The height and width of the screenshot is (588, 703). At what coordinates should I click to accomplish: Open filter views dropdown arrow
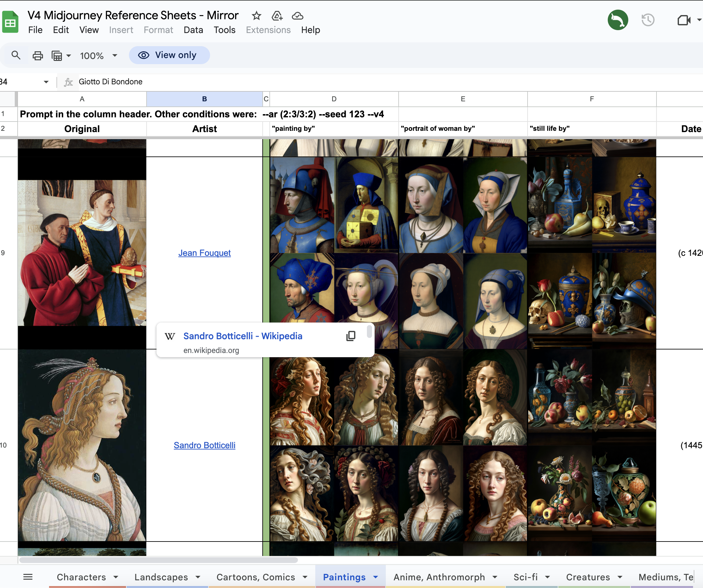(69, 55)
